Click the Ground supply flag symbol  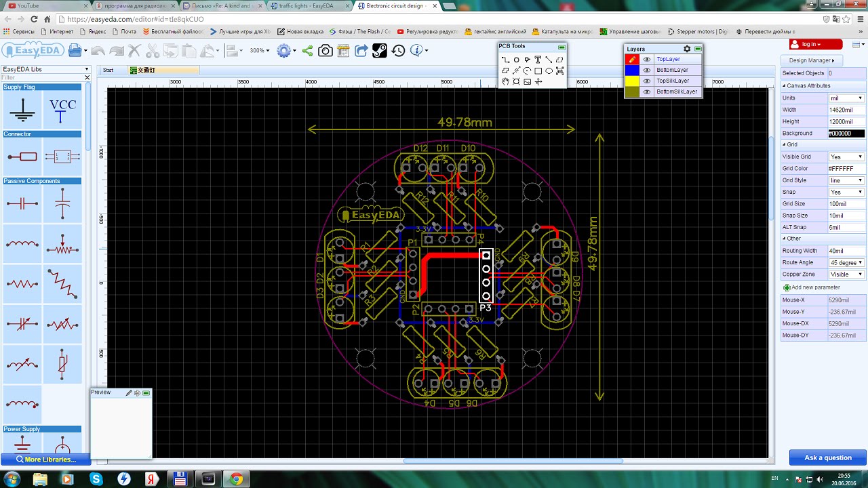click(x=22, y=110)
